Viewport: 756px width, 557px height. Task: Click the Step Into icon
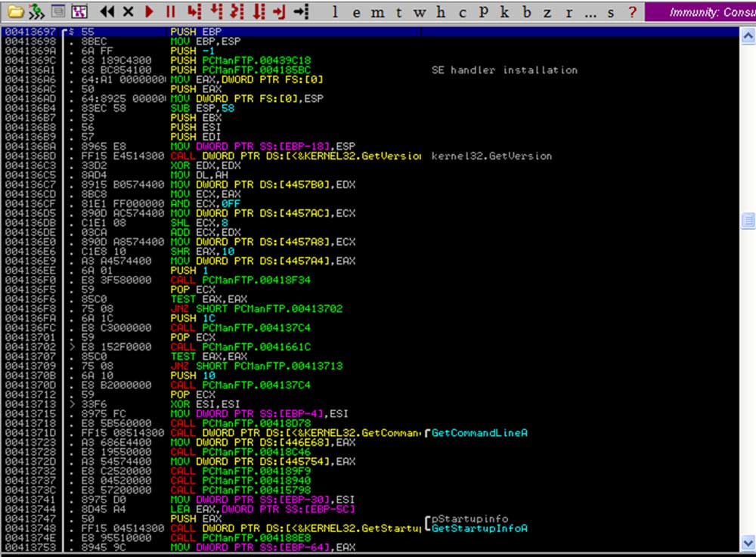click(x=194, y=11)
